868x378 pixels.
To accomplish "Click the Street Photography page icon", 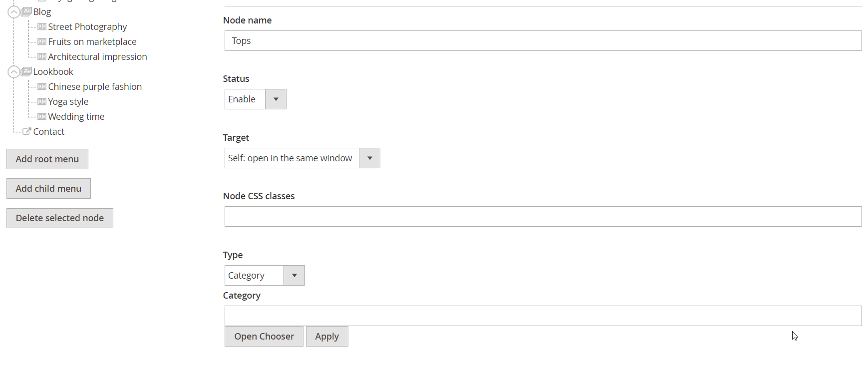I will [x=42, y=26].
